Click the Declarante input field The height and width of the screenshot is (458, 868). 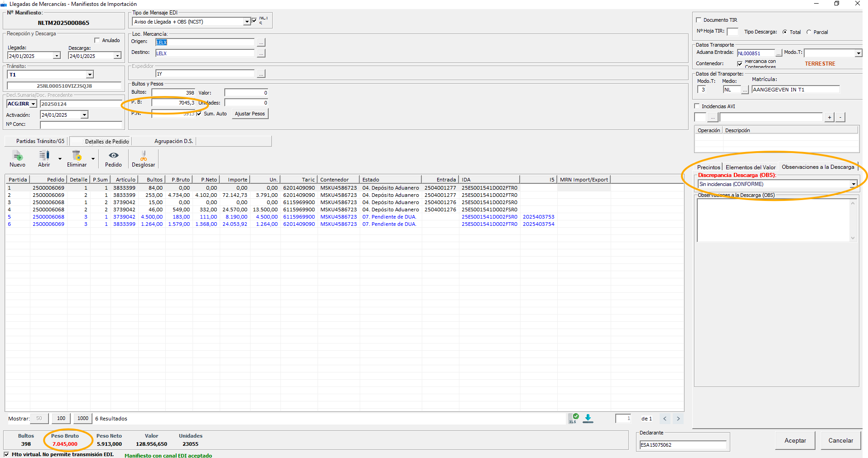point(682,445)
